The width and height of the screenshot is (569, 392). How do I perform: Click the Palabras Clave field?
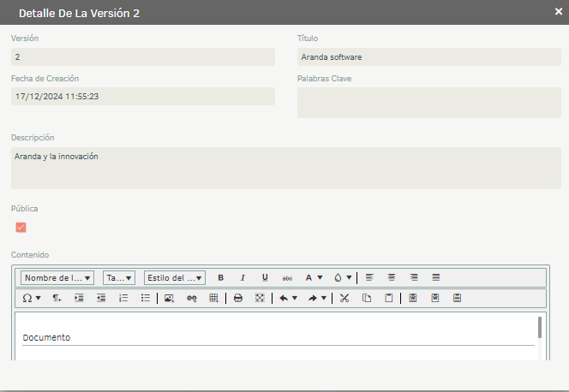pos(429,103)
